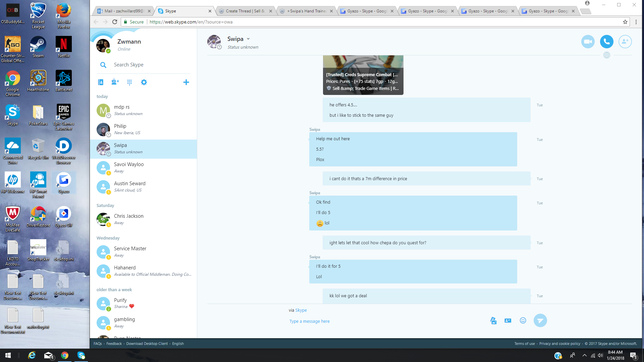This screenshot has height=362, width=644.
Task: Send the message with the send button
Action: coord(540,320)
